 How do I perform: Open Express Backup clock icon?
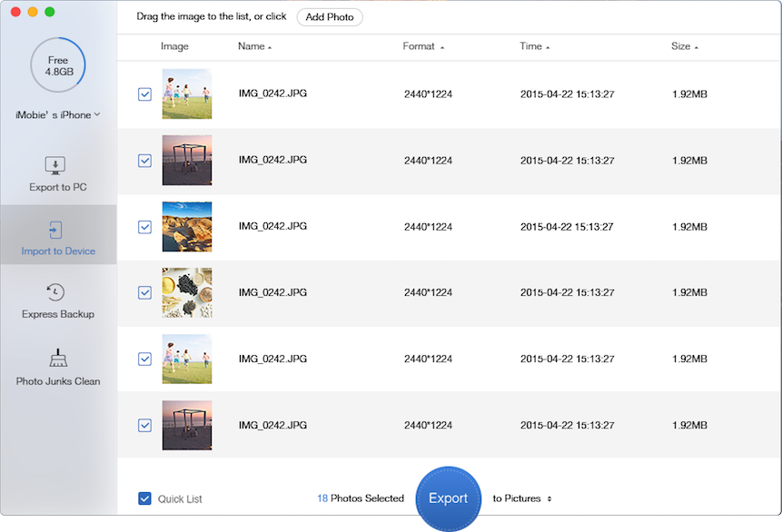[55, 292]
